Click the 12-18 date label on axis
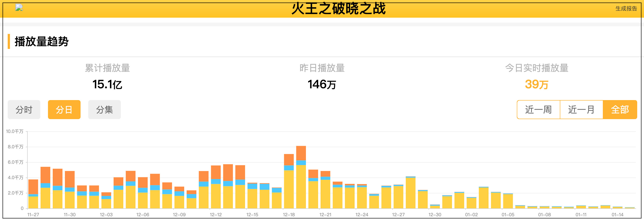 click(x=289, y=214)
